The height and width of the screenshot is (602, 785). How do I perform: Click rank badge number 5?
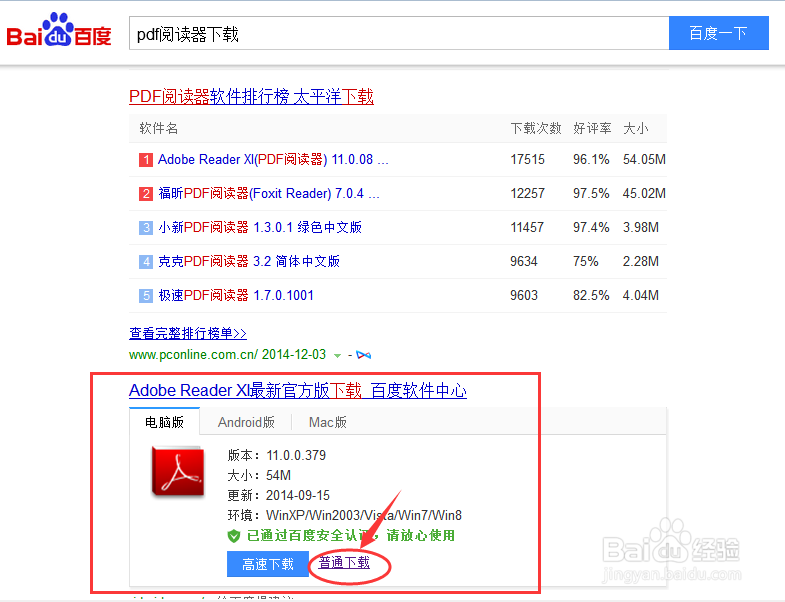pyautogui.click(x=146, y=295)
